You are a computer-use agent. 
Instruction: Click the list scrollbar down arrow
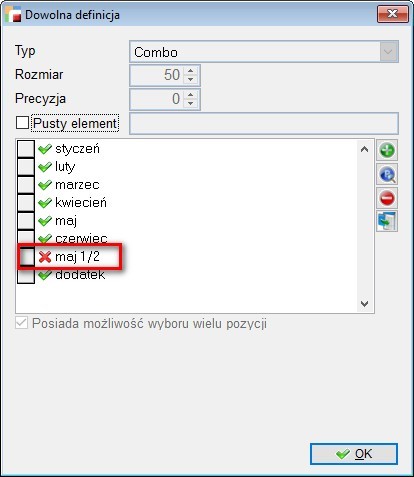(x=364, y=304)
